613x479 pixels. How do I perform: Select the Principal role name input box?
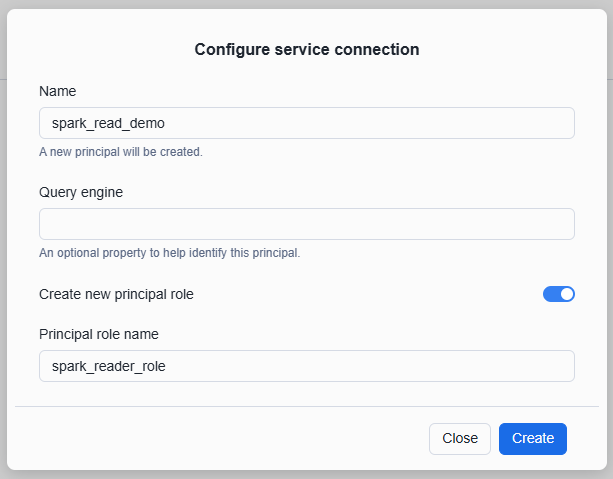click(x=306, y=366)
